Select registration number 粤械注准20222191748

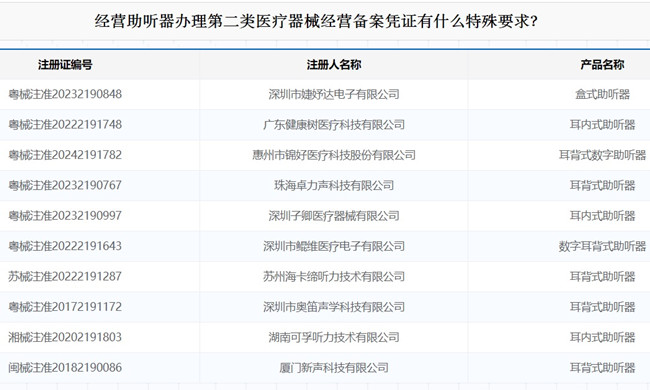(65, 125)
